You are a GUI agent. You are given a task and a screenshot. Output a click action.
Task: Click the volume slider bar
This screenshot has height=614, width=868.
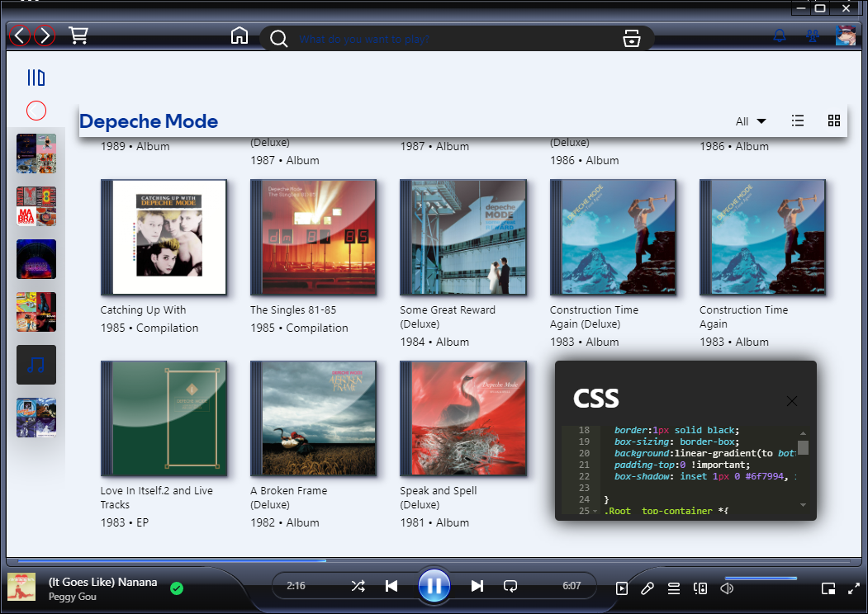tap(761, 579)
